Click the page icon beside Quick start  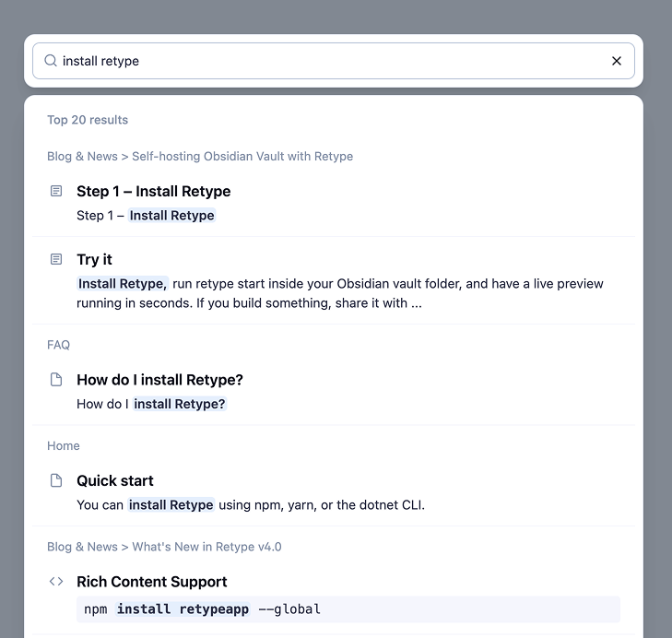click(56, 480)
